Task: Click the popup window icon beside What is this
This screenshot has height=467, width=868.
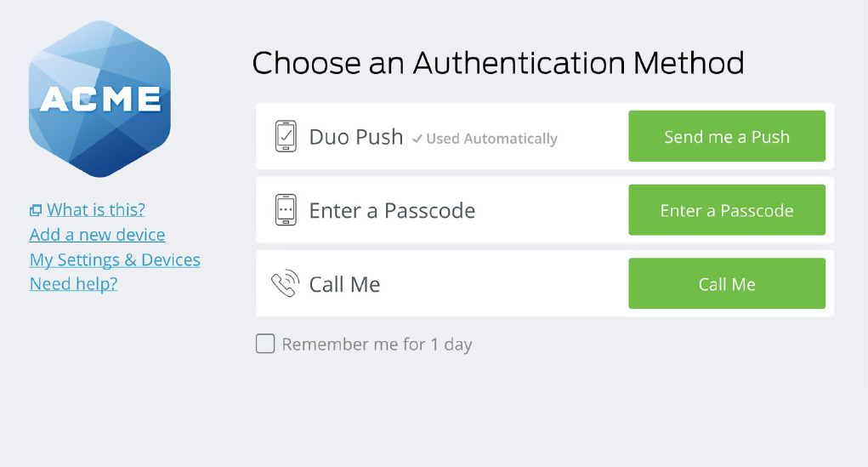Action: point(36,210)
